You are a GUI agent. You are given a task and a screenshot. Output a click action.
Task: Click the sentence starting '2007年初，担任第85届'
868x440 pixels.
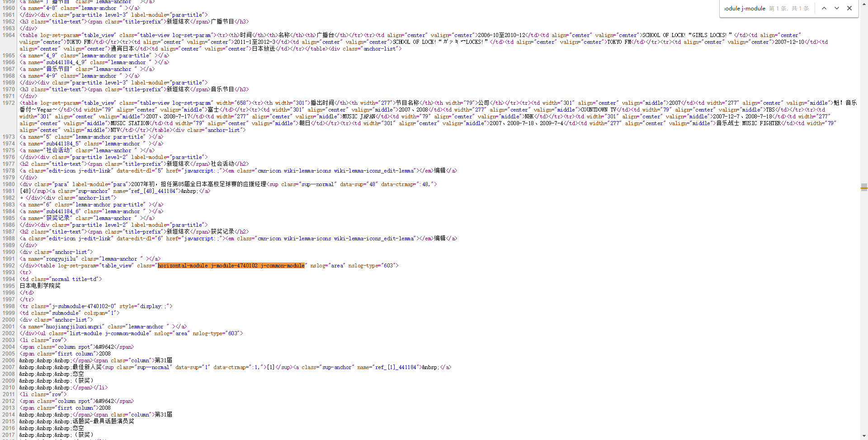point(199,184)
